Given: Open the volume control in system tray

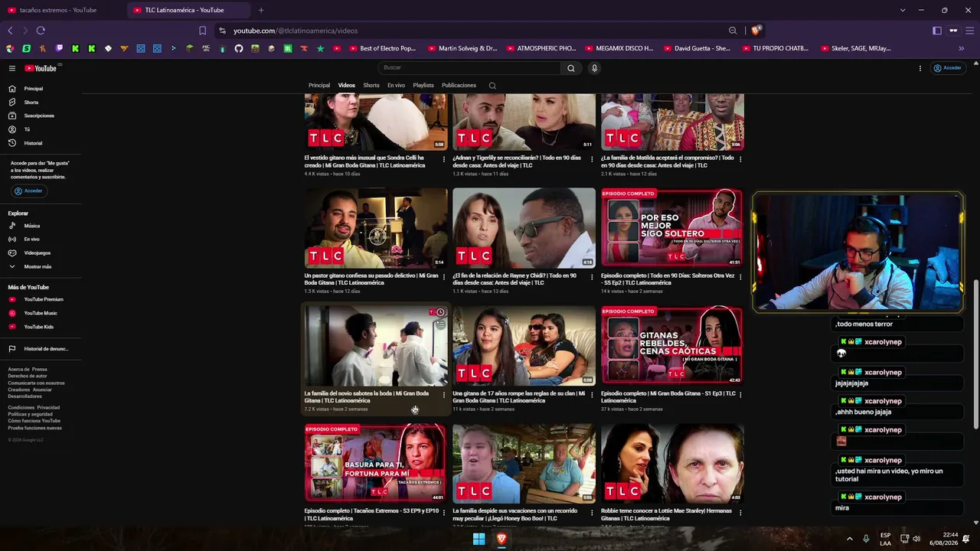Looking at the screenshot, I should coord(916,539).
